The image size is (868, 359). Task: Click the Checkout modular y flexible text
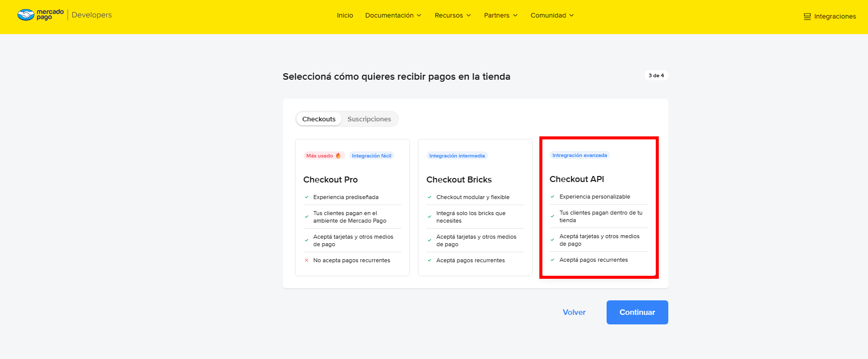tap(473, 197)
